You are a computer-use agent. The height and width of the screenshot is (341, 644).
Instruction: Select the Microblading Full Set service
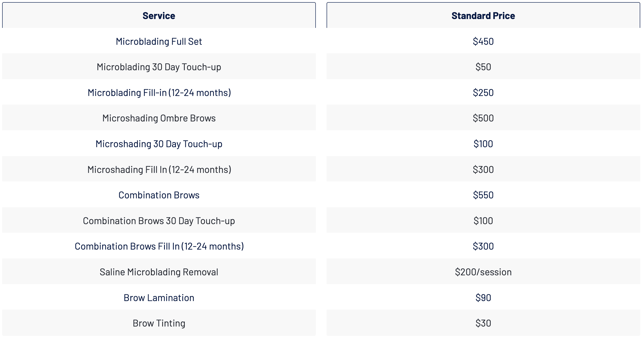tap(159, 42)
